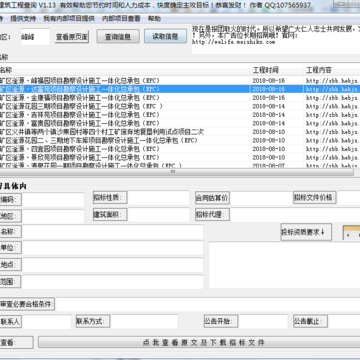Viewport: 360px width, 360px height.
Task: Select the 吉祥苑项目 EPC row
Action: tap(180, 115)
